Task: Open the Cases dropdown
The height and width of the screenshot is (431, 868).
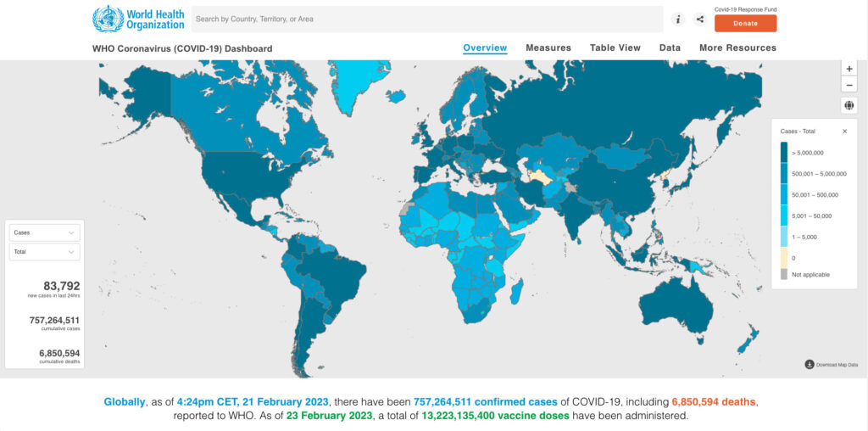Action: pyautogui.click(x=44, y=232)
